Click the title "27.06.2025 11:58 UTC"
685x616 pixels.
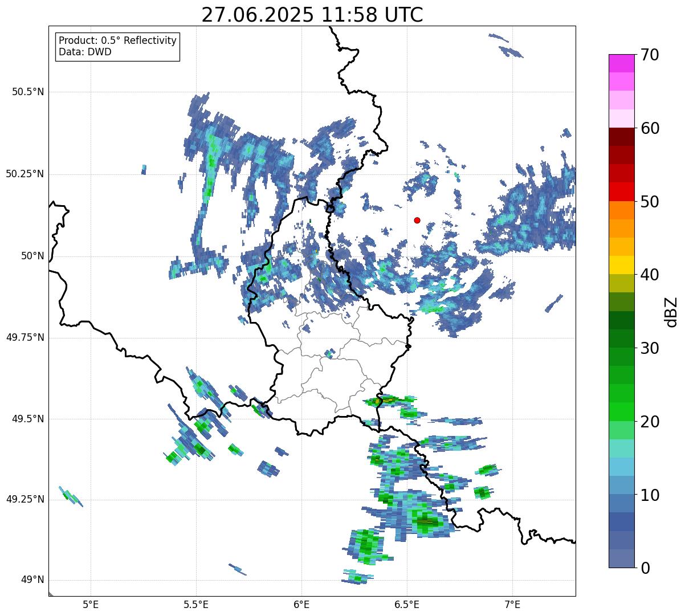point(312,14)
